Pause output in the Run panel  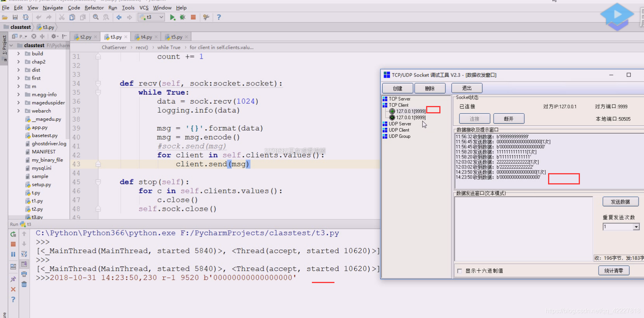[13, 254]
